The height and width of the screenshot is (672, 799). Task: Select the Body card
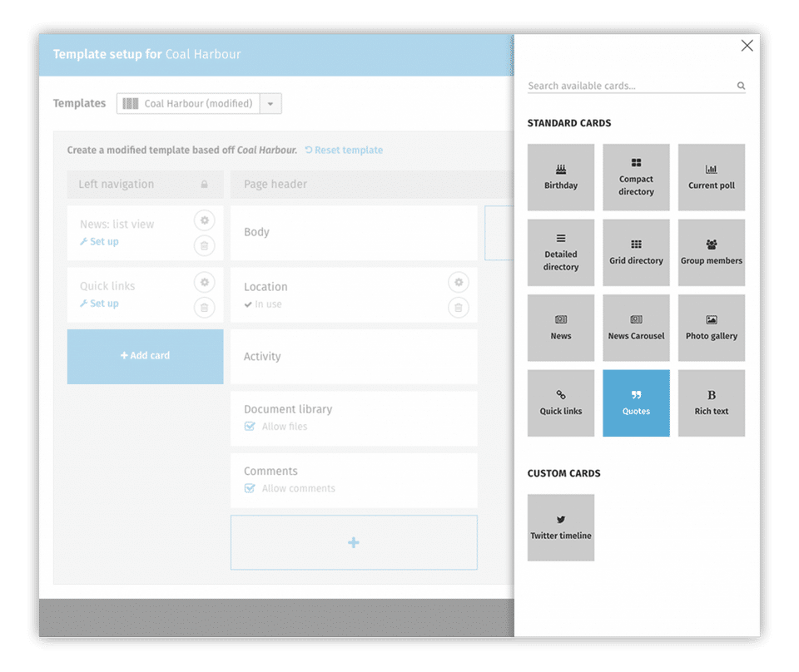click(x=354, y=233)
